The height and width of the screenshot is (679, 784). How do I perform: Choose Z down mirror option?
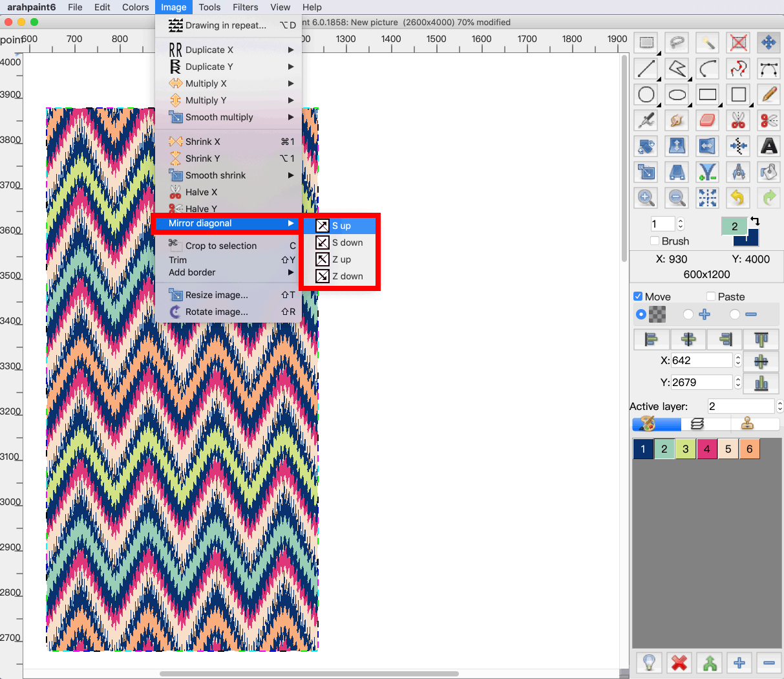coord(339,276)
